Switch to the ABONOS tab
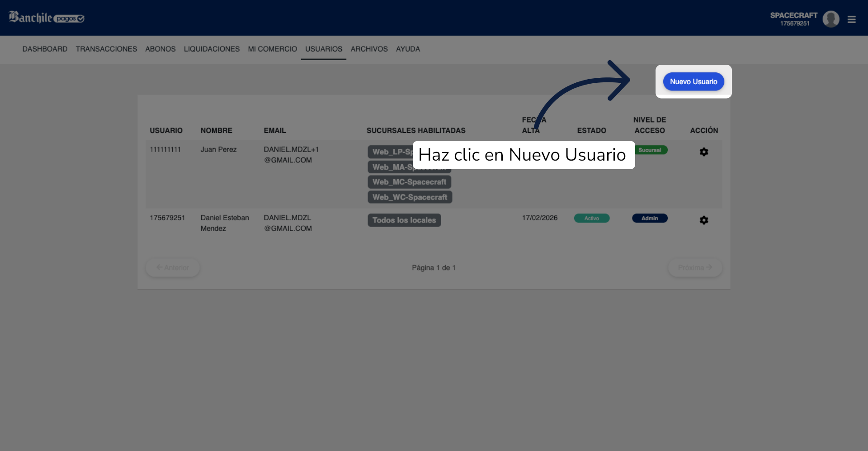Image resolution: width=868 pixels, height=451 pixels. (160, 49)
